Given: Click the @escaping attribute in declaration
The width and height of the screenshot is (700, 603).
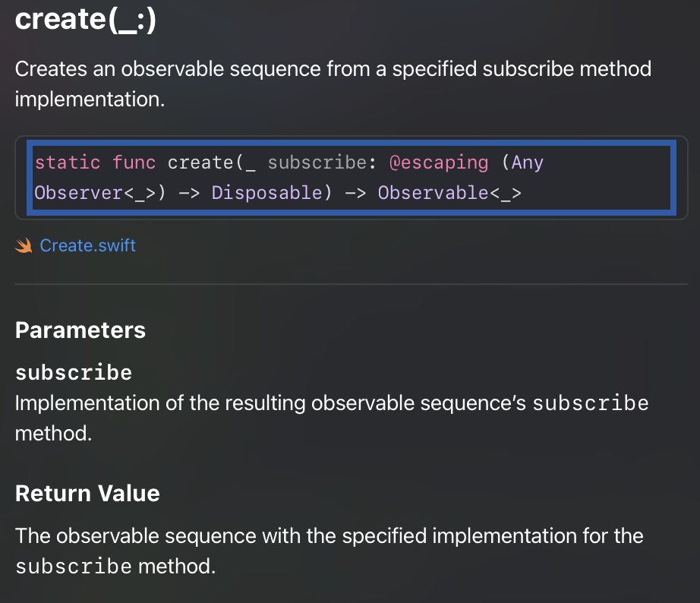Looking at the screenshot, I should point(438,163).
